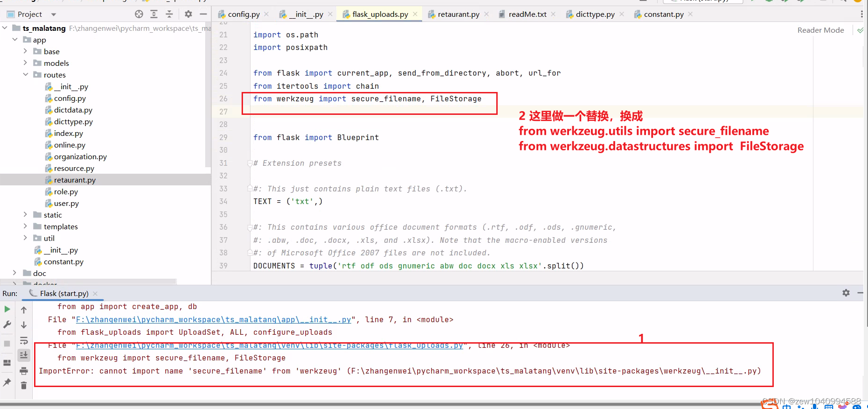Screen dimensions: 868x409
Task: Toggle code fold at line 33 comment
Action: pos(250,189)
